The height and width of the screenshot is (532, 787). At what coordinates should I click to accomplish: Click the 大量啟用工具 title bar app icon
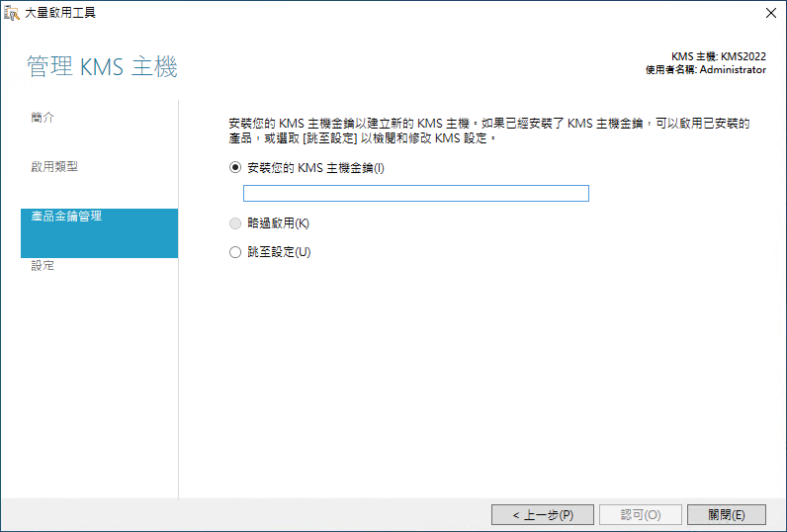click(x=12, y=13)
